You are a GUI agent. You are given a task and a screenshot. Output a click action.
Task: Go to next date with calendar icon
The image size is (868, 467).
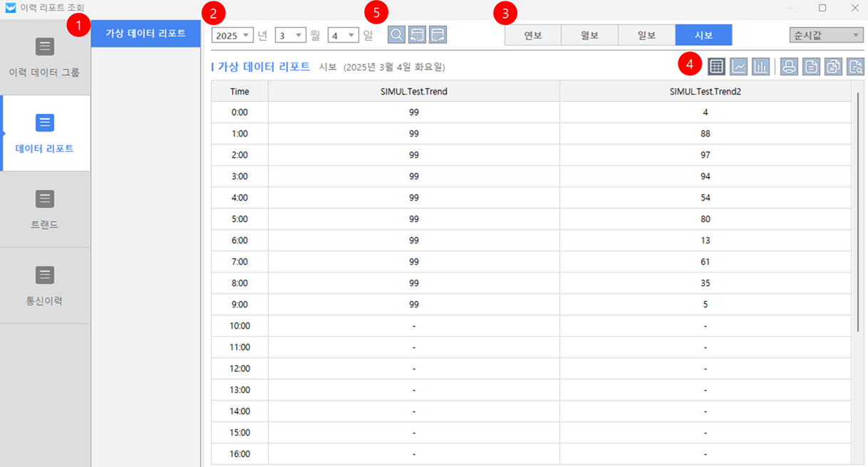coord(438,35)
